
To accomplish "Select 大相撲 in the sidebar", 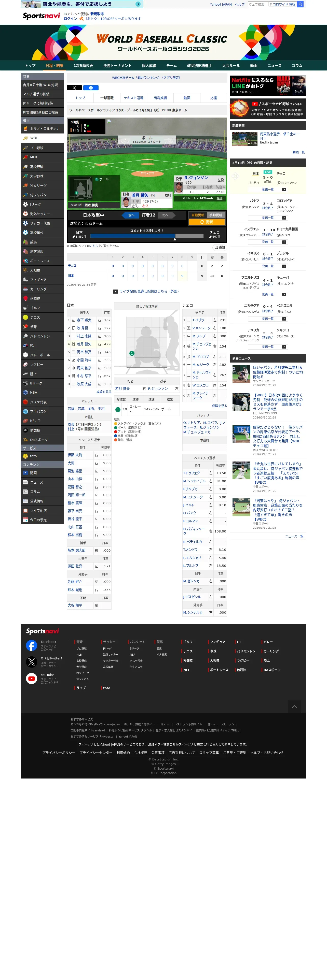I will coord(42,270).
